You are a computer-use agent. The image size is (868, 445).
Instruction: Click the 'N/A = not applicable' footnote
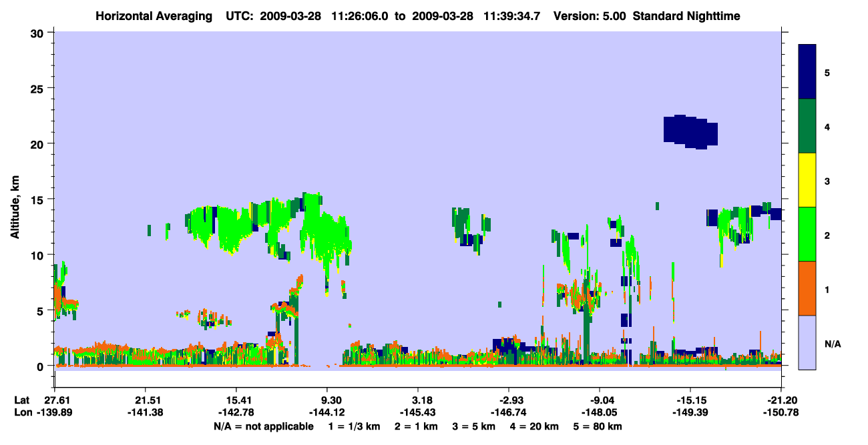(263, 426)
